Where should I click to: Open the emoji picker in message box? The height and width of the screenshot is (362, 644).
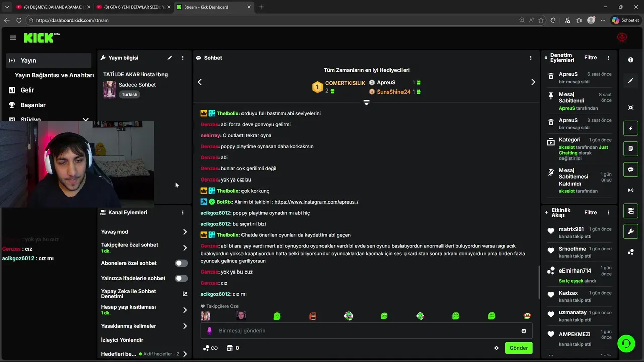(x=524, y=331)
